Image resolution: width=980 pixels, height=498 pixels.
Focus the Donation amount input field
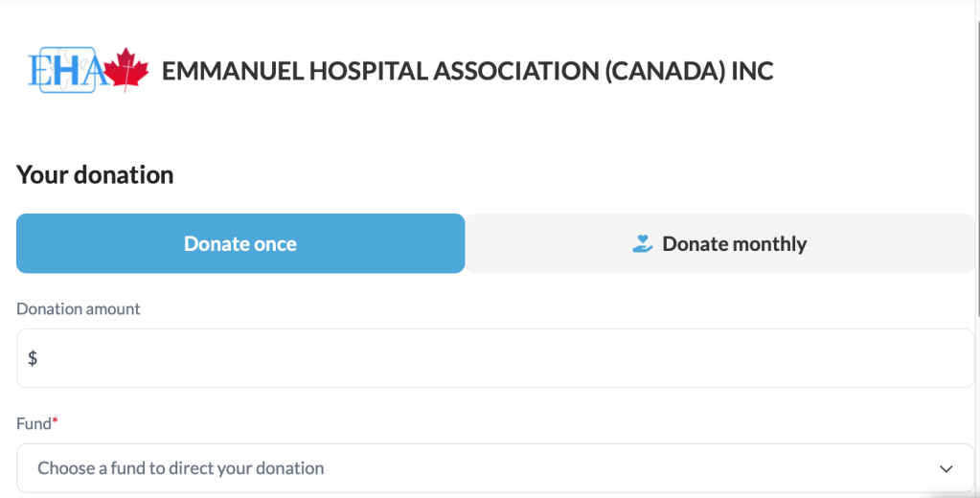pos(495,358)
